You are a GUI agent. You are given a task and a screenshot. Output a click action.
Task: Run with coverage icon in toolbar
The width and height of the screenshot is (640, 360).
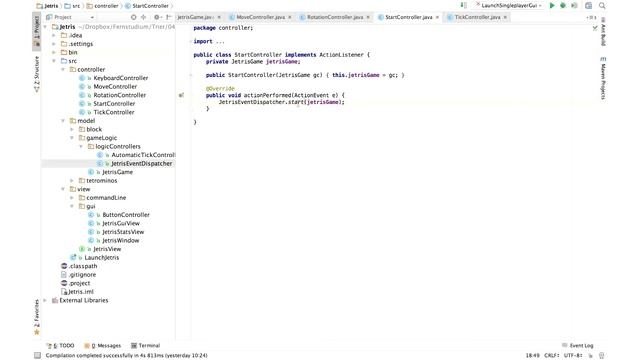(574, 6)
